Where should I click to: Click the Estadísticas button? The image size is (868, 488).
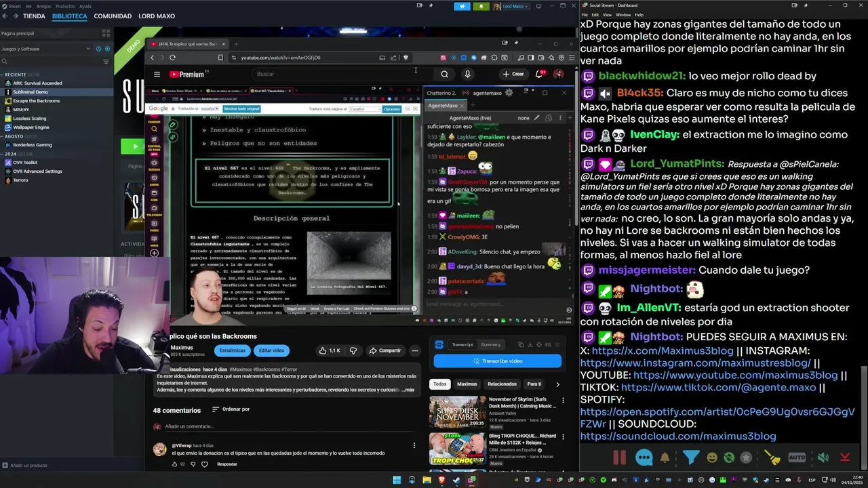(x=232, y=350)
